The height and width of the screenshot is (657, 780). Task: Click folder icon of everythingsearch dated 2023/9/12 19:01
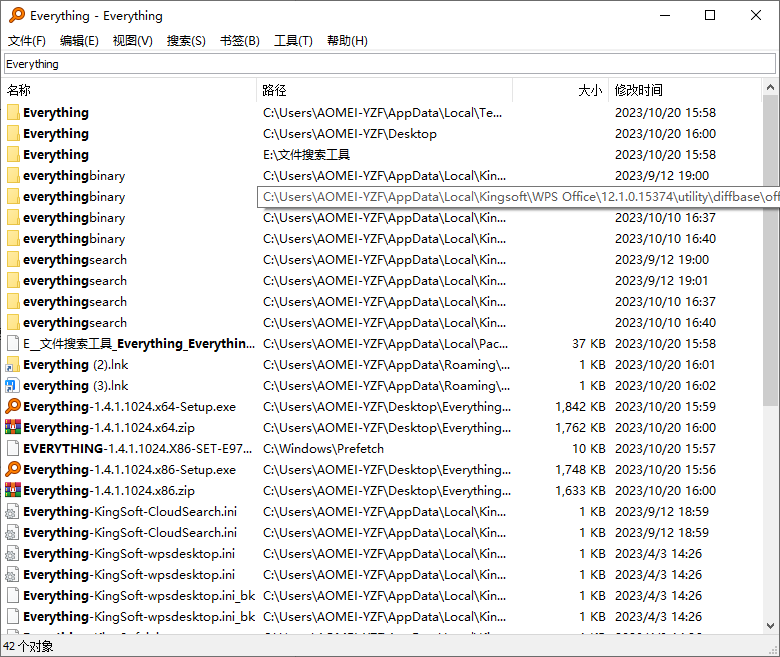tap(13, 281)
